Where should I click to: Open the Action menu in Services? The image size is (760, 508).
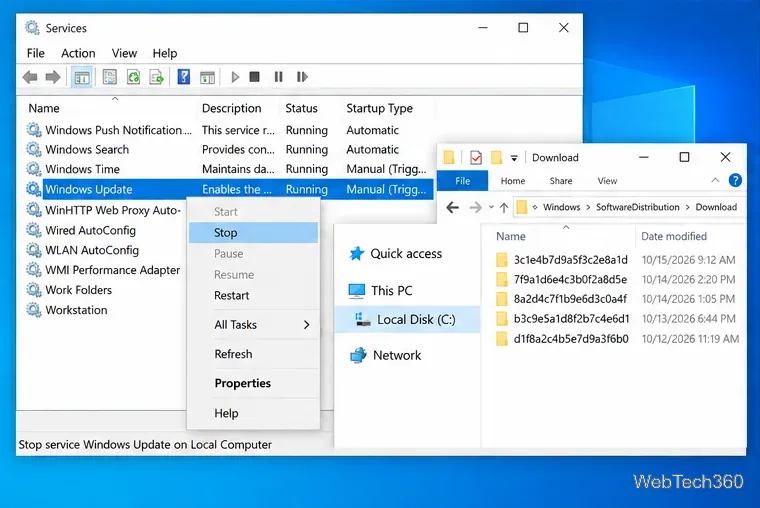point(78,53)
